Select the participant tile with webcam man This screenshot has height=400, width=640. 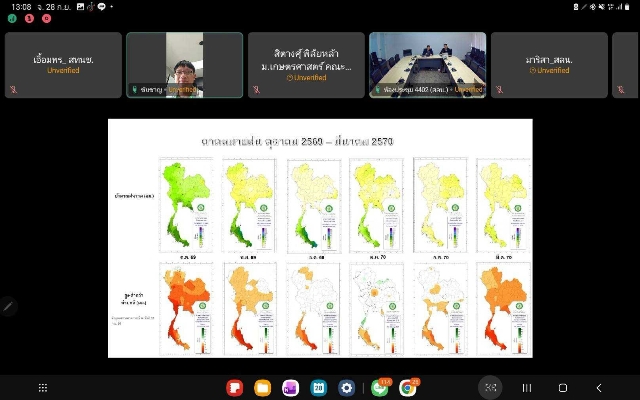point(184,65)
